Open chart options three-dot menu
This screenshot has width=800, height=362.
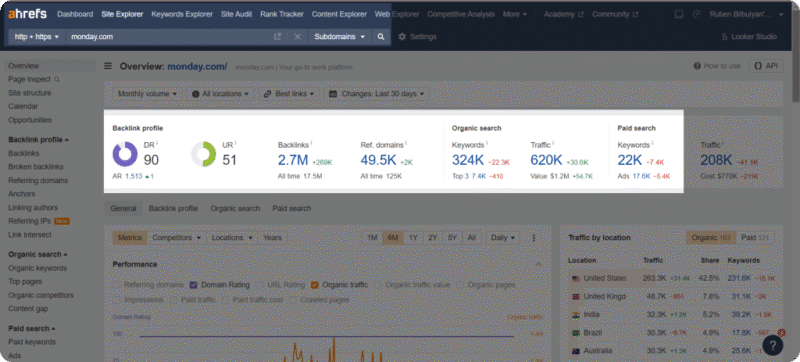click(534, 238)
